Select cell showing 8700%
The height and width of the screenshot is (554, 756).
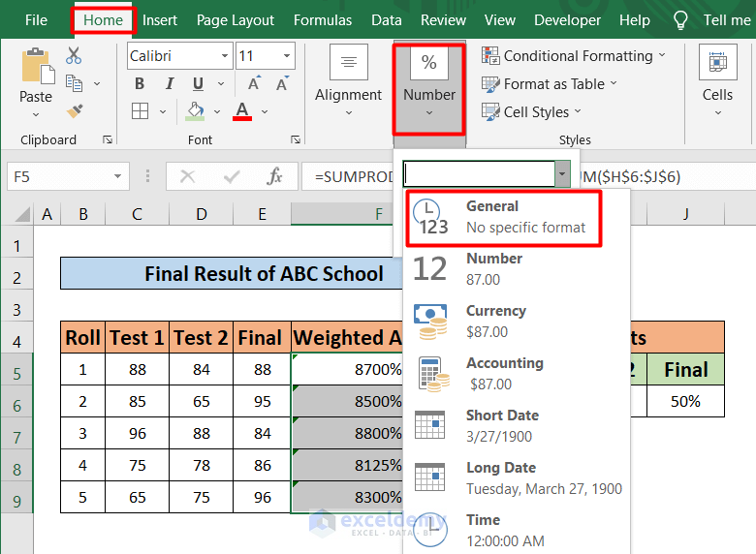point(347,369)
